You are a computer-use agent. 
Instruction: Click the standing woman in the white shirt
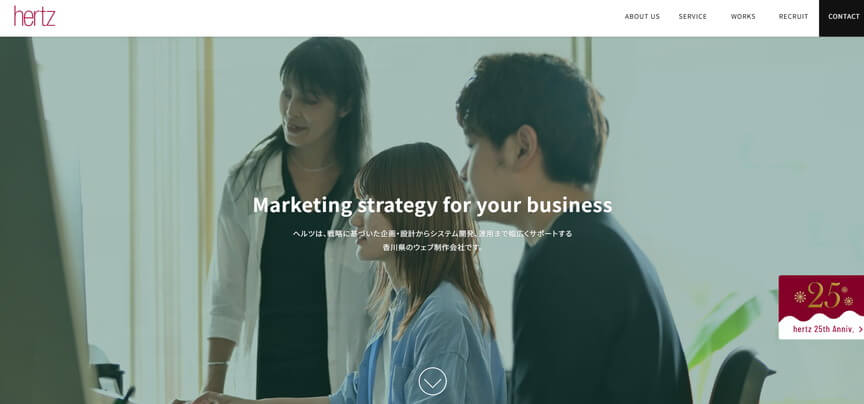coord(289,220)
